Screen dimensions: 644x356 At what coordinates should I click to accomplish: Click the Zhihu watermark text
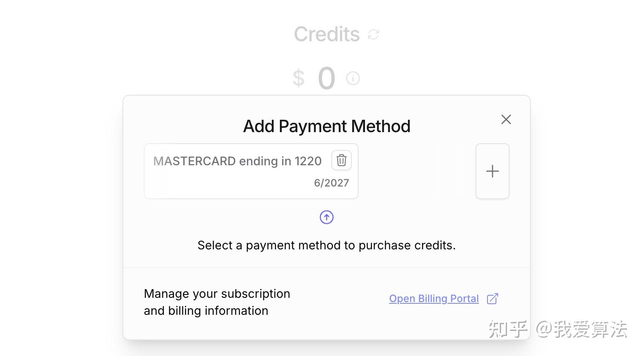click(558, 328)
